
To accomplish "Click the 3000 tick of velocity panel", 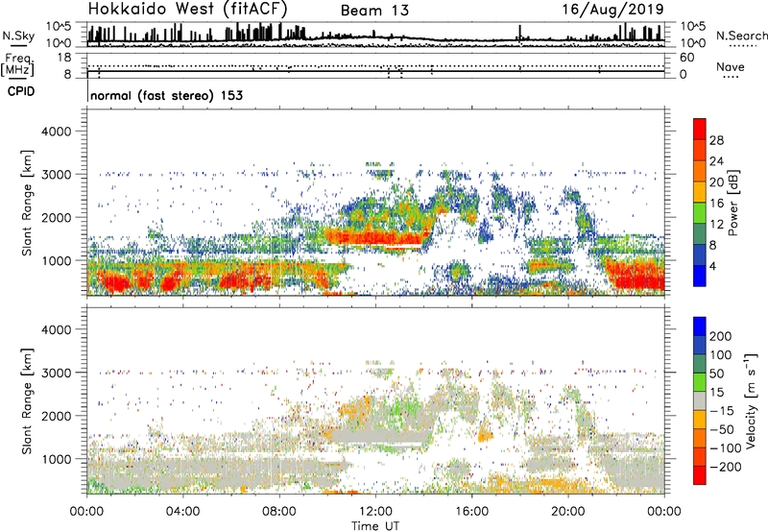I will [x=56, y=373].
